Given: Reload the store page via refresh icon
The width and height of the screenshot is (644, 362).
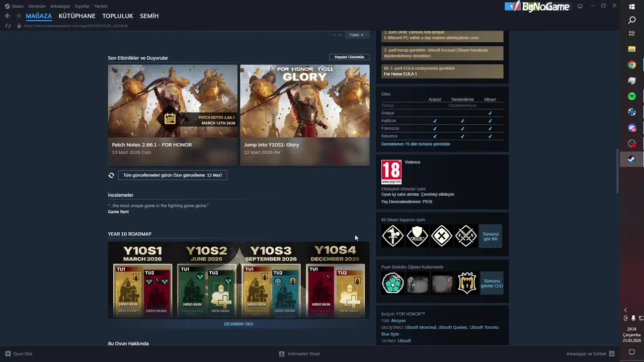Looking at the screenshot, I should (x=8, y=26).
